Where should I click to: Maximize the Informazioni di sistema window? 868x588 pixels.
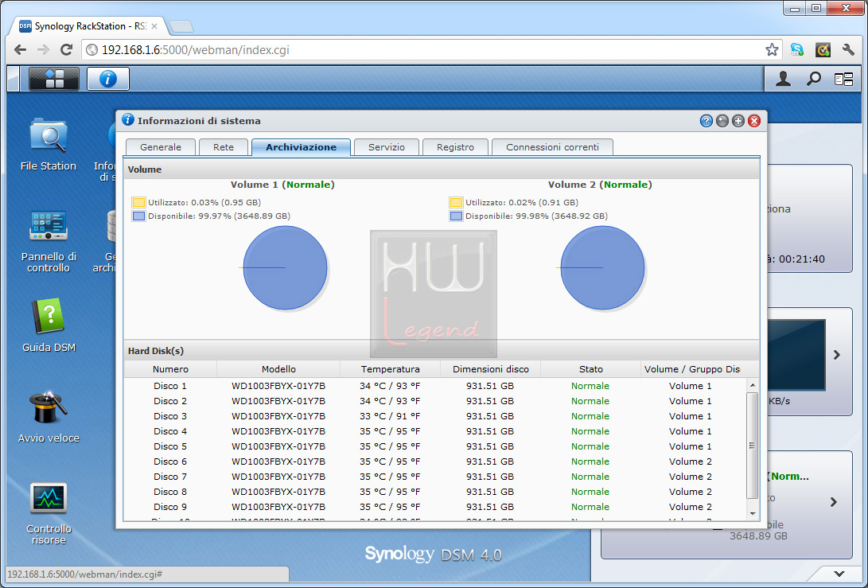click(738, 121)
